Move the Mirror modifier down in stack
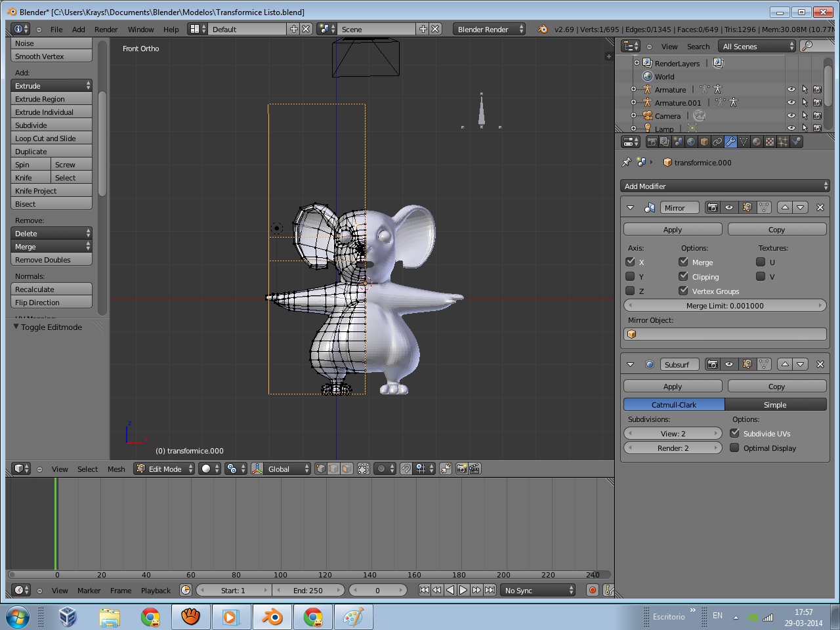 click(x=801, y=207)
